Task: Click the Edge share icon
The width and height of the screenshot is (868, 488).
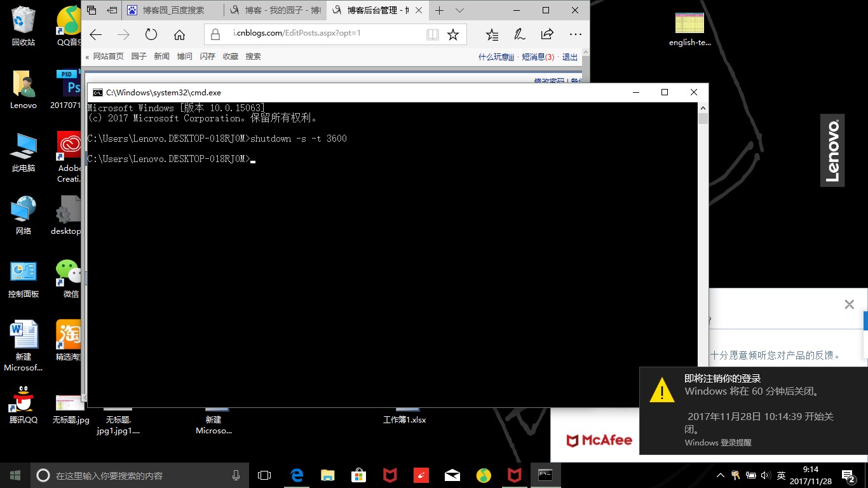Action: click(547, 34)
